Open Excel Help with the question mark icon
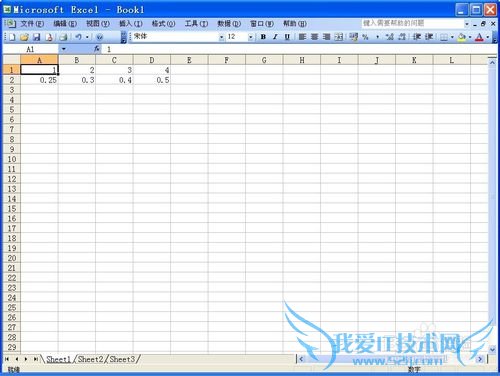The height and width of the screenshot is (376, 500). point(99,37)
